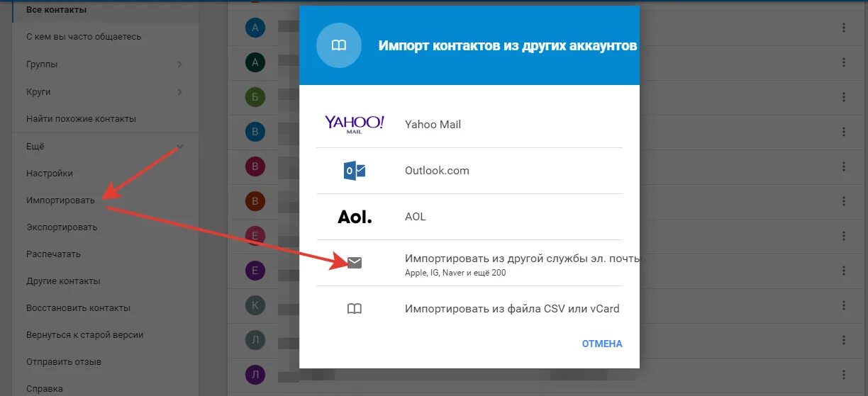Click the Aol. logo icon
Viewport: 868px width, 396px height.
tap(355, 217)
